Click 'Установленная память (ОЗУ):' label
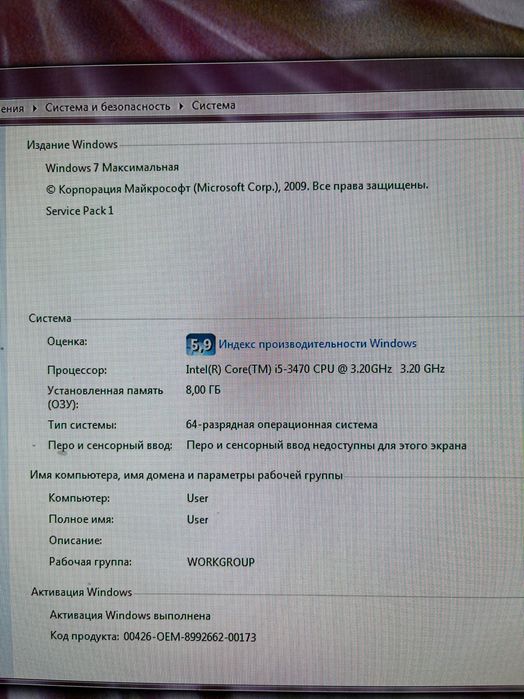524x699 pixels. click(105, 397)
